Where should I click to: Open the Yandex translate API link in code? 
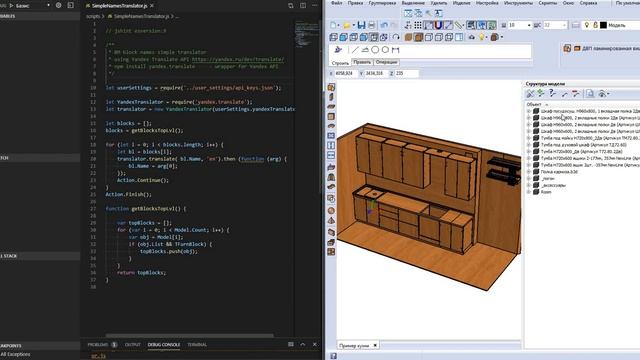pos(238,59)
